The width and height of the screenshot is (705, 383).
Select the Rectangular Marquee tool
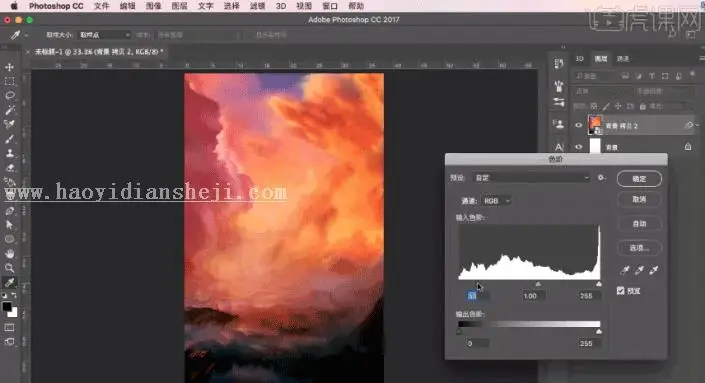click(x=9, y=81)
